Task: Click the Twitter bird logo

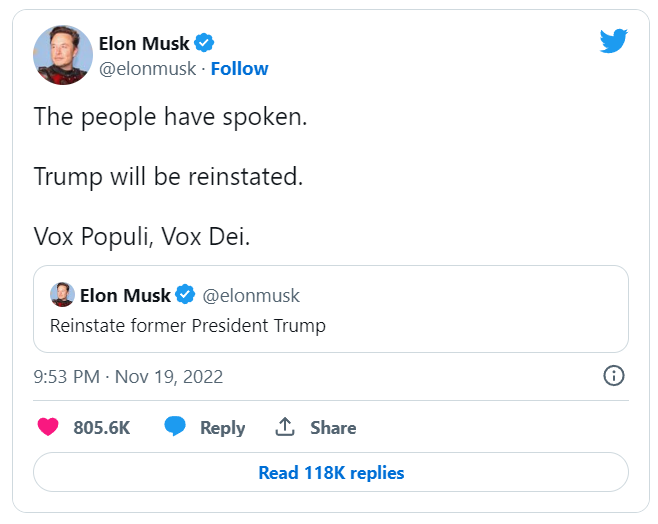Action: (613, 41)
